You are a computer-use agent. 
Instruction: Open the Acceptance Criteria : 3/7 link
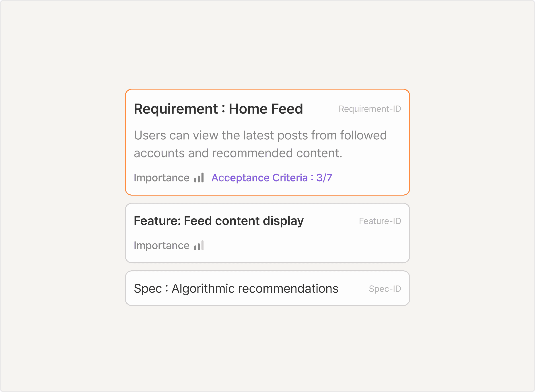[272, 178]
